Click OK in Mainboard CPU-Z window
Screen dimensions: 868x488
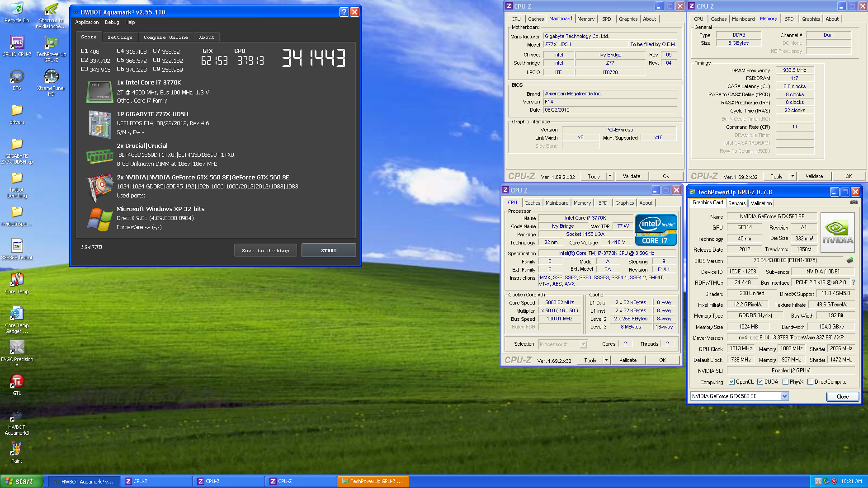coord(665,176)
